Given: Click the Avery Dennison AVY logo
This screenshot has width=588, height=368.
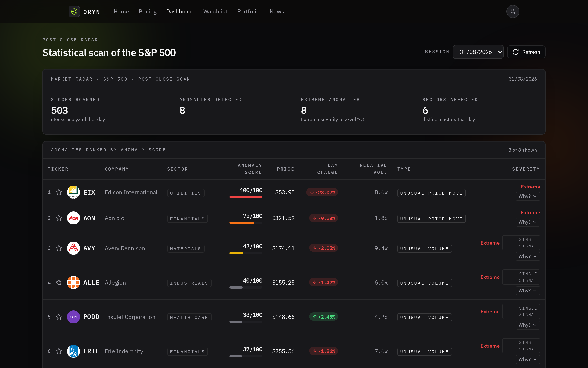Looking at the screenshot, I should pos(73,248).
